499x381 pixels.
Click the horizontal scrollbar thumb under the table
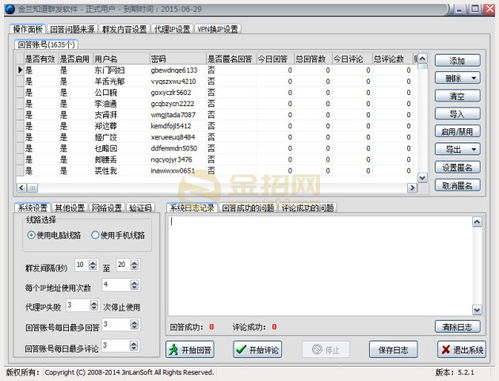tap(33, 188)
